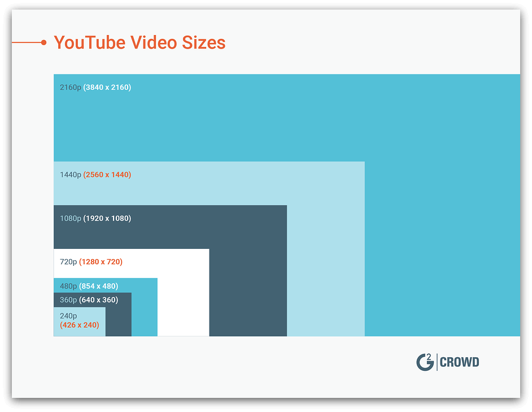The image size is (532, 412).
Task: Select the 2160p resolution label
Action: pos(71,87)
